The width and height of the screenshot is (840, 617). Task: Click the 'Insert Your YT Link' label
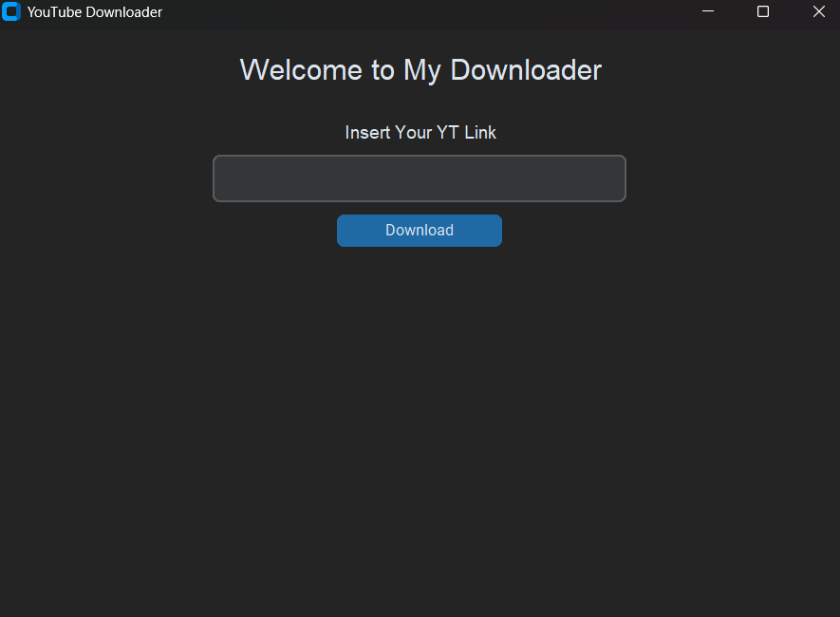click(x=419, y=133)
